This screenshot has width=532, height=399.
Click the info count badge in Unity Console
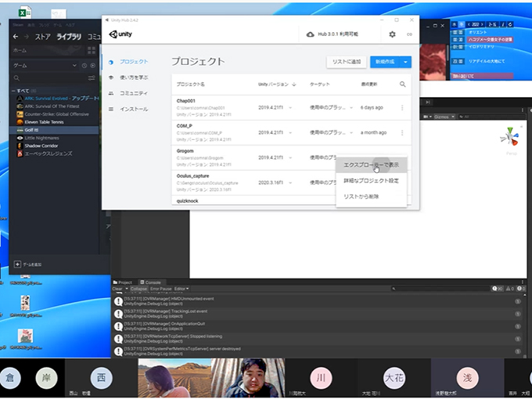pyautogui.click(x=498, y=289)
